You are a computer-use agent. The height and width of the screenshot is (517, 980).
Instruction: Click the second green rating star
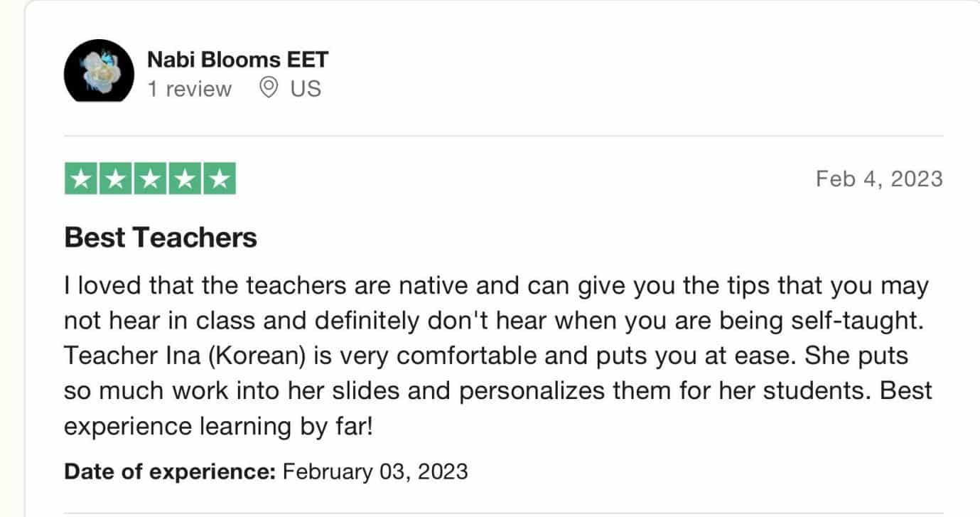pyautogui.click(x=115, y=179)
